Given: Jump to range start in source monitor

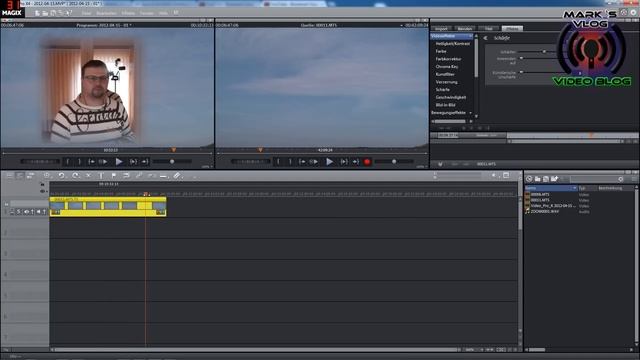Looking at the screenshot, I should (302, 162).
